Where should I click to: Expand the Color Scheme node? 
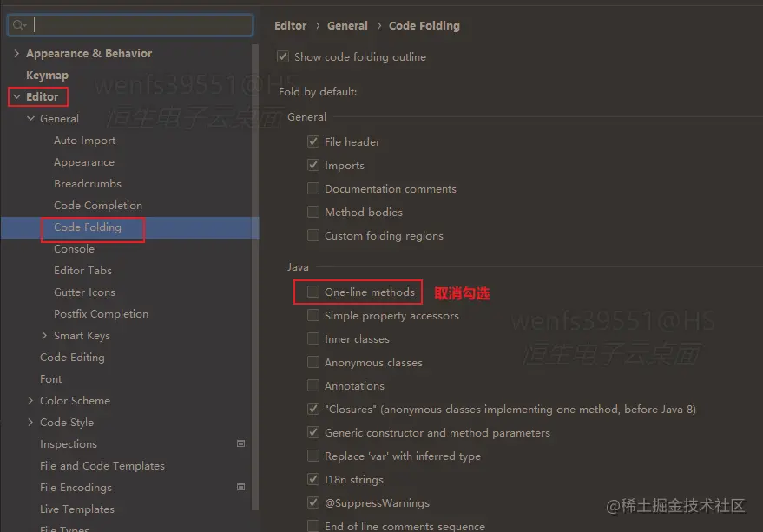click(30, 400)
